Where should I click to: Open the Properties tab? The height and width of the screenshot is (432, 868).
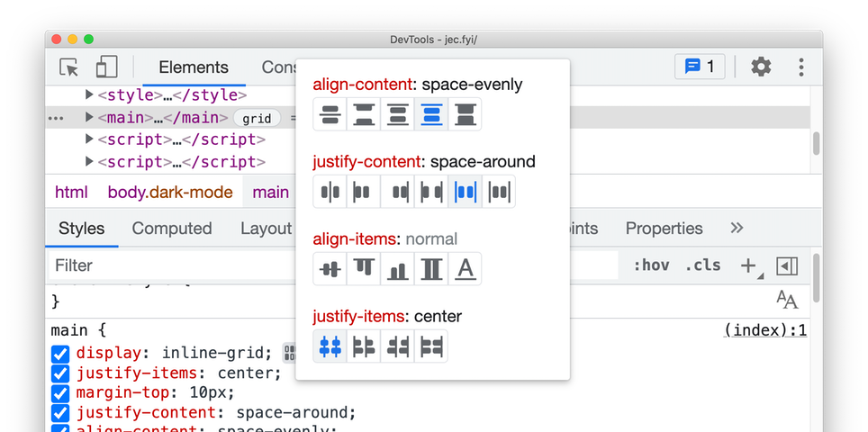tap(664, 229)
